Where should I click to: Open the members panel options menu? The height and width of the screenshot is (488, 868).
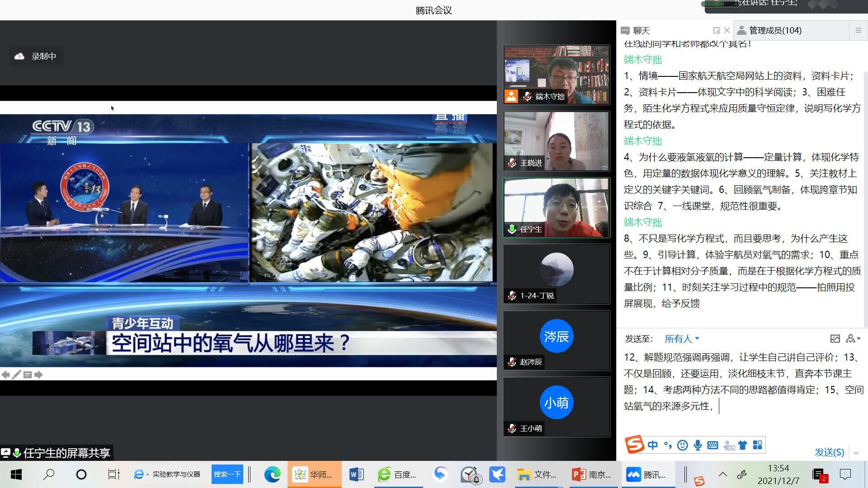coord(858,30)
